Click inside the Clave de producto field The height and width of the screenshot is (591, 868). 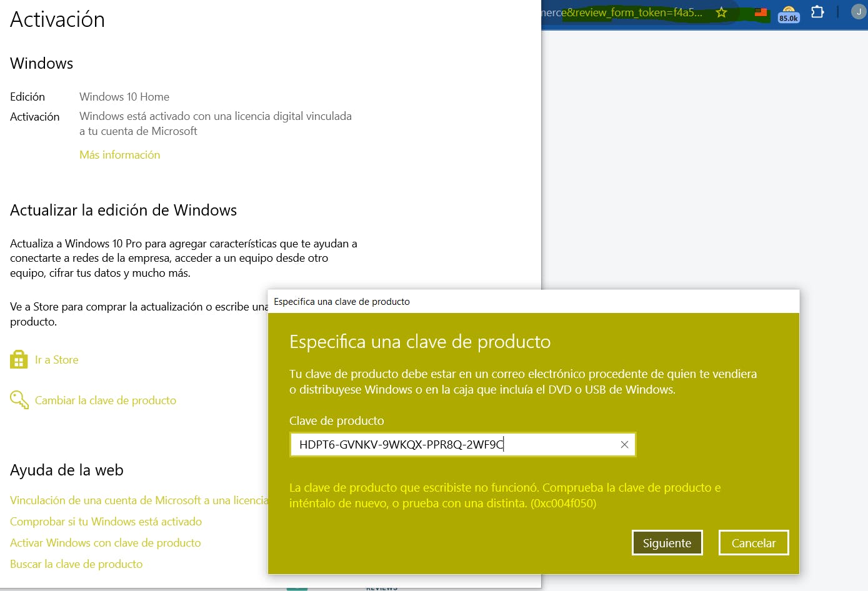click(x=450, y=445)
